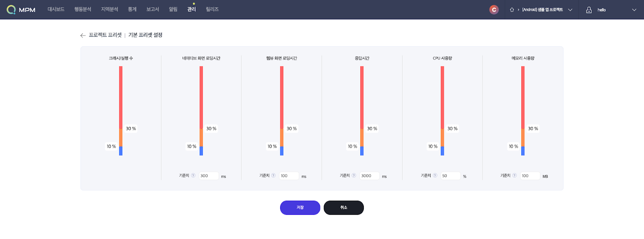Click the home icon in header

(512, 10)
